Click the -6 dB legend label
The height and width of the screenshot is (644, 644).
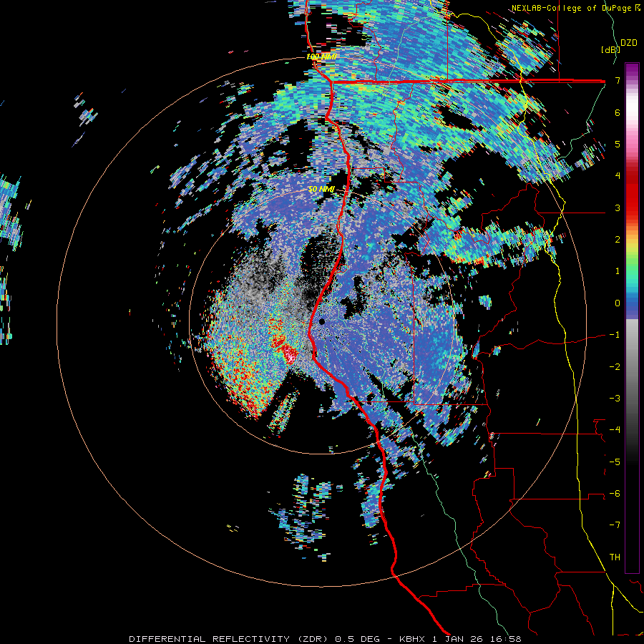[x=615, y=494]
